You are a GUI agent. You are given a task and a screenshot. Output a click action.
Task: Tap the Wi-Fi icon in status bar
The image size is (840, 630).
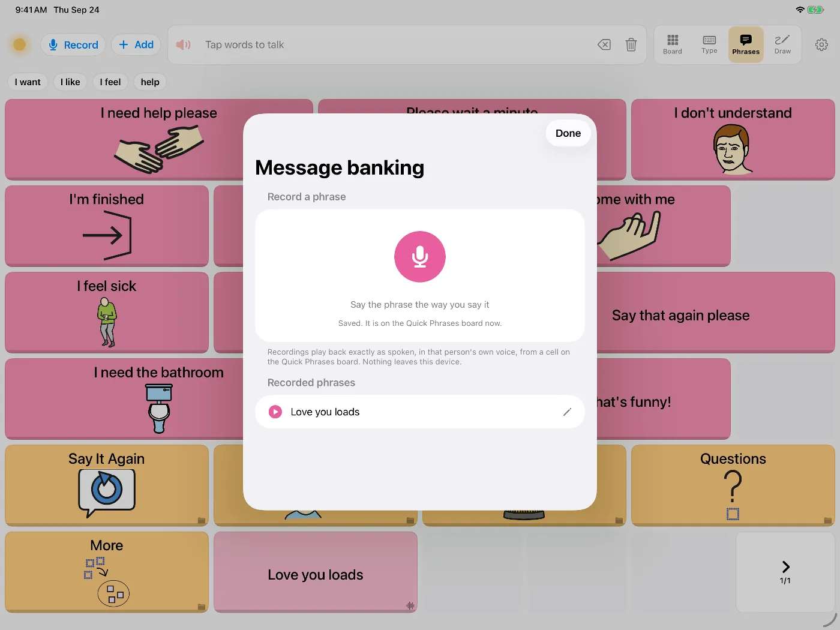pos(800,10)
